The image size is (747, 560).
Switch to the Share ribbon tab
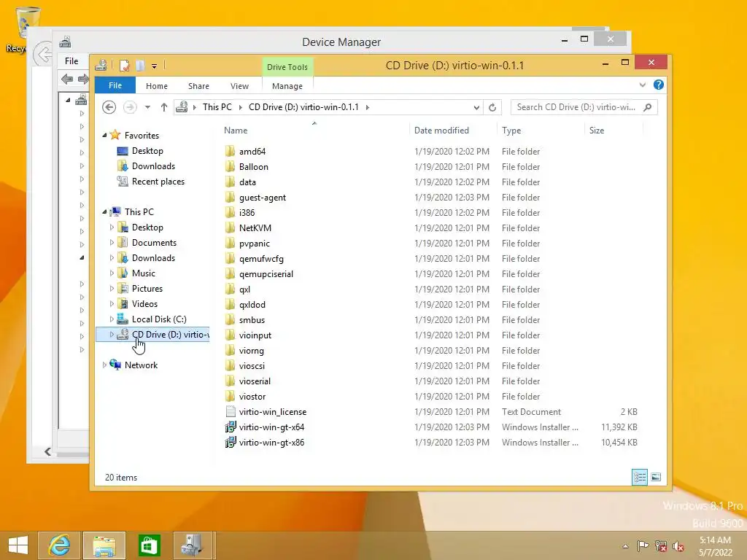point(198,86)
